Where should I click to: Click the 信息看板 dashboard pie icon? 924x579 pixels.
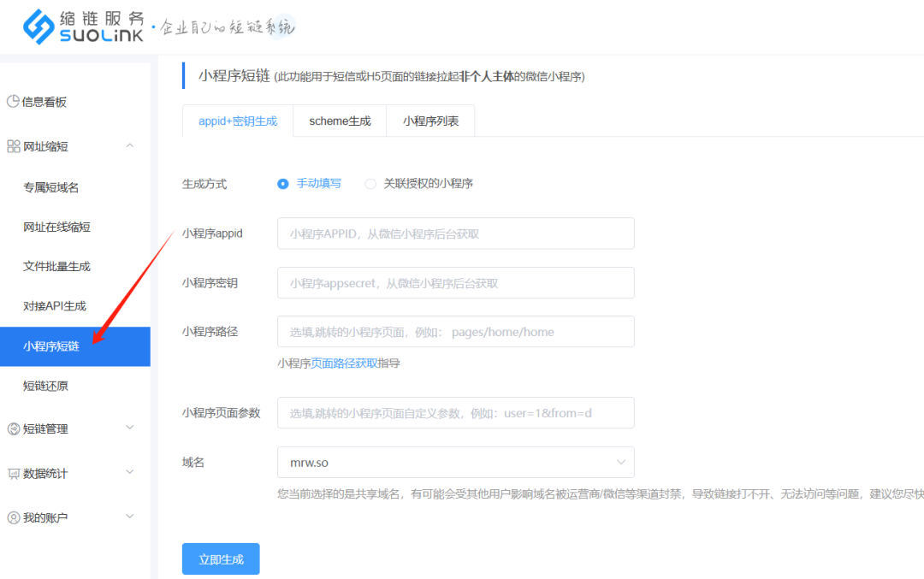pyautogui.click(x=13, y=102)
